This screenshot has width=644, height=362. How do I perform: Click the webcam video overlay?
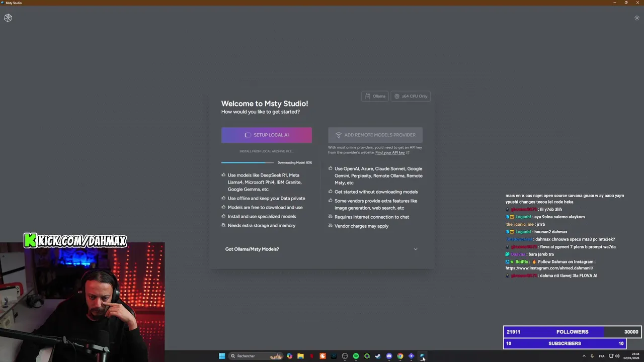[82, 302]
